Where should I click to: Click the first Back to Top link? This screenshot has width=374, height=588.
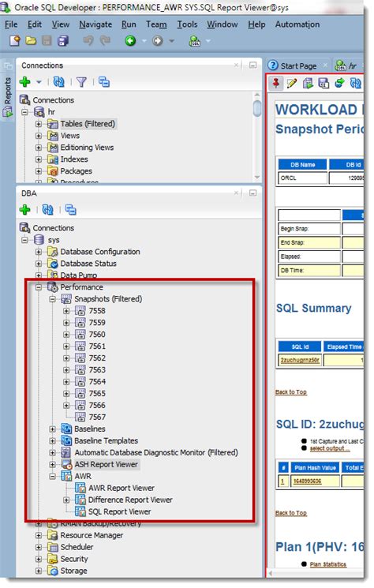[291, 392]
